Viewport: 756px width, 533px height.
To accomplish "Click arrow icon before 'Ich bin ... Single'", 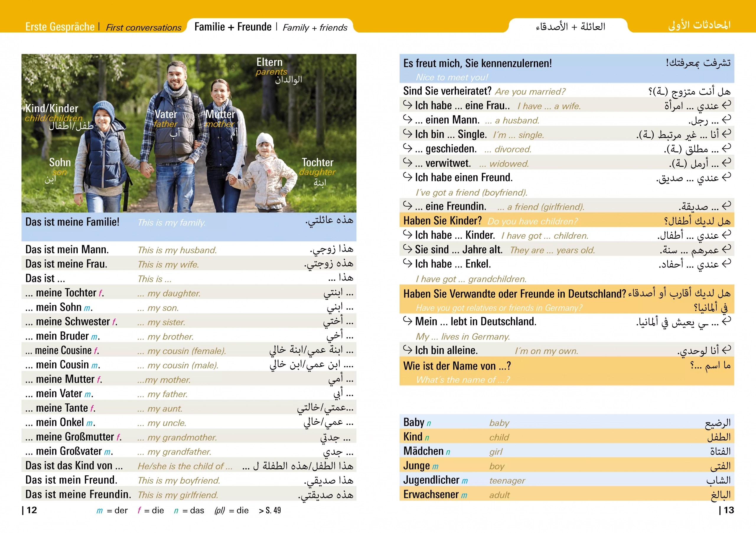I will pos(407,134).
